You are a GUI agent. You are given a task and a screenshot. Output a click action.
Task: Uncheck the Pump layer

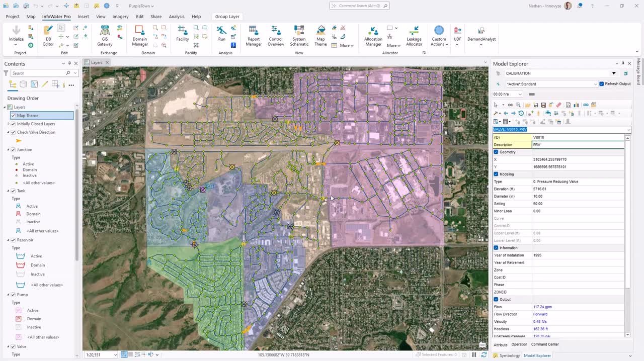point(13,295)
